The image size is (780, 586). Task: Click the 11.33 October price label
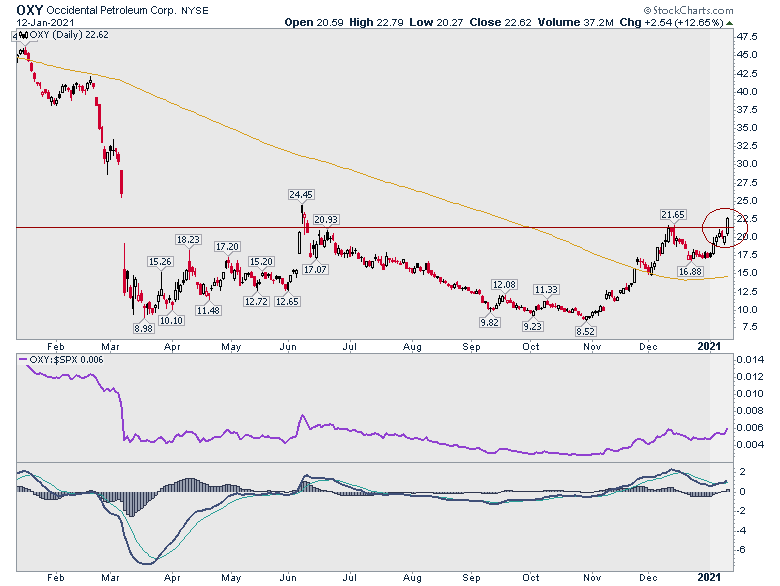(x=546, y=290)
